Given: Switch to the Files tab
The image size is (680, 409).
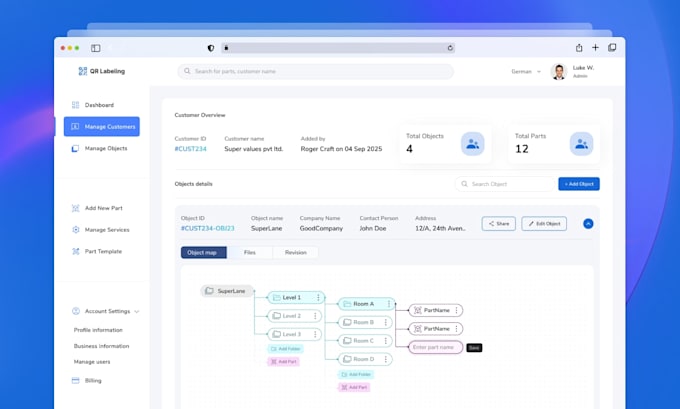Looking at the screenshot, I should point(250,252).
